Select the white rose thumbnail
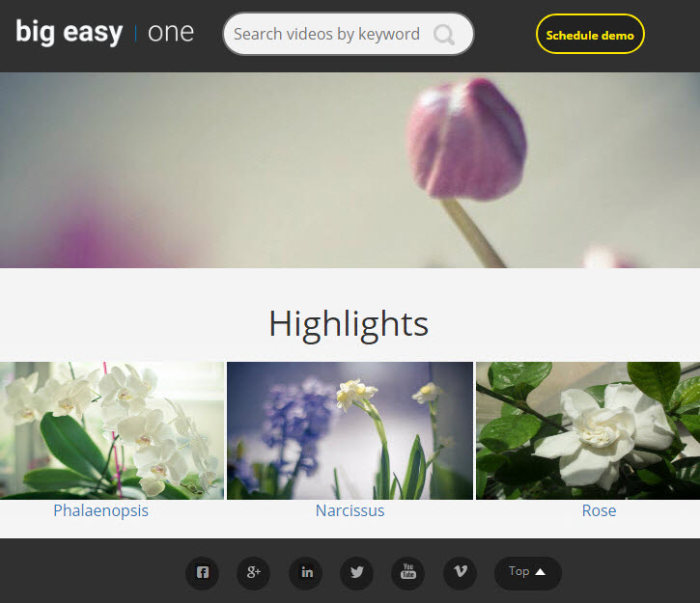700x603 pixels. pos(588,430)
